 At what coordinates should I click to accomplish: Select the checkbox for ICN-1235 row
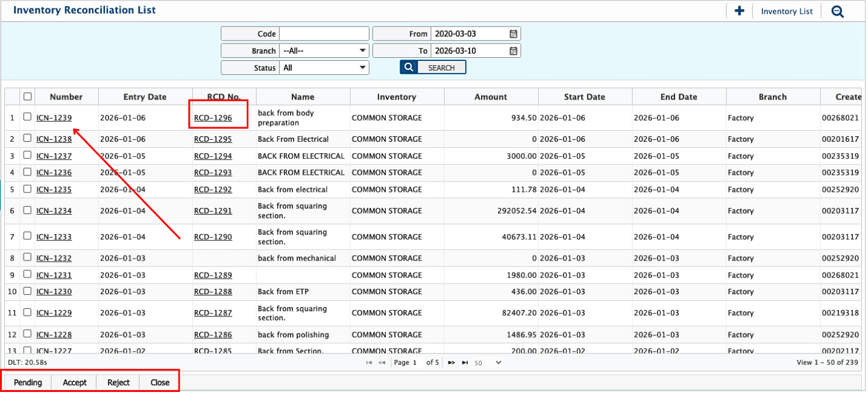[27, 189]
